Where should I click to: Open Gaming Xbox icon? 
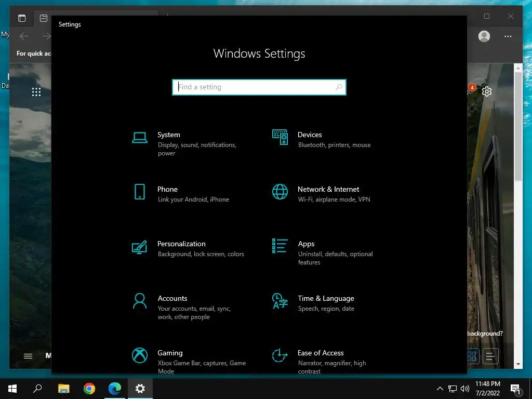[x=139, y=355]
